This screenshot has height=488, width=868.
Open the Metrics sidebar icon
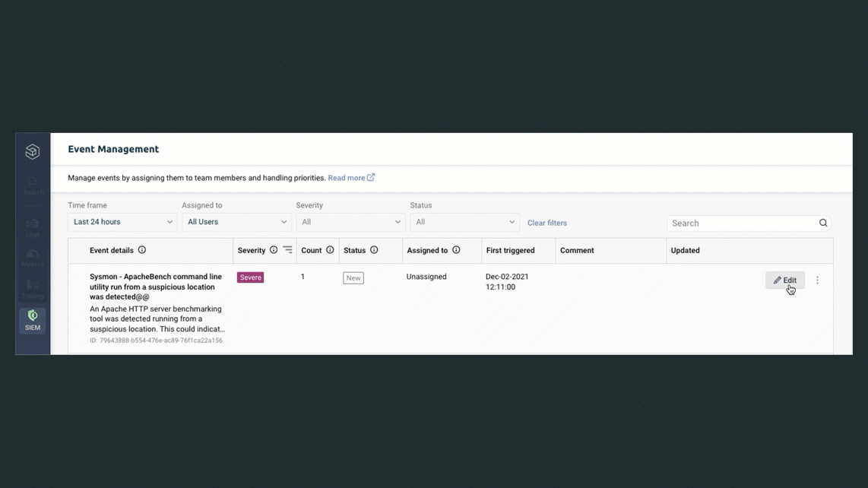[x=33, y=258]
